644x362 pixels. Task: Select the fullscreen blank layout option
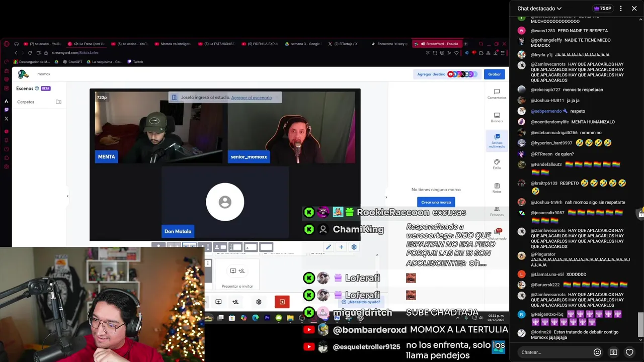266,247
